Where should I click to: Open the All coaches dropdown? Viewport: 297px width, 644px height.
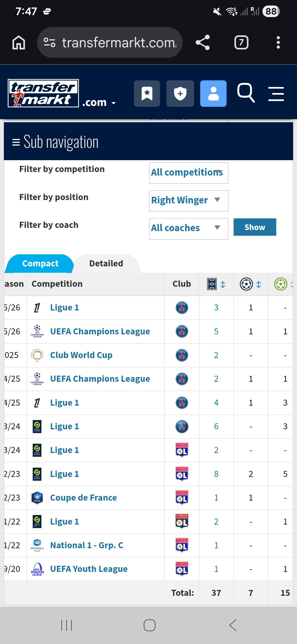coord(189,228)
